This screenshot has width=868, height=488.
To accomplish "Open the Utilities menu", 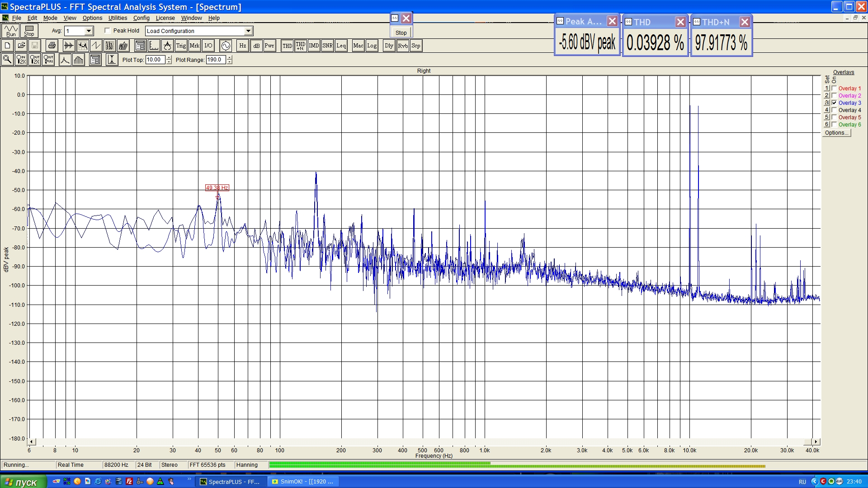I will pos(118,18).
